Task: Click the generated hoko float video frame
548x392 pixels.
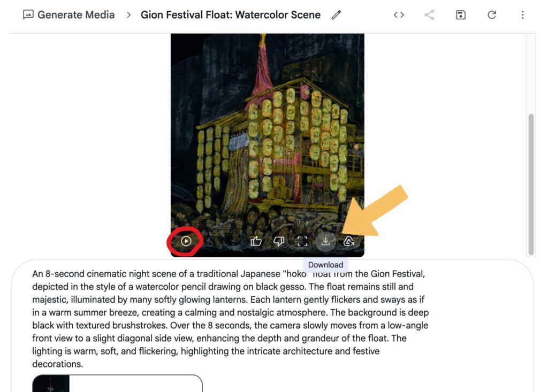Action: [268, 133]
